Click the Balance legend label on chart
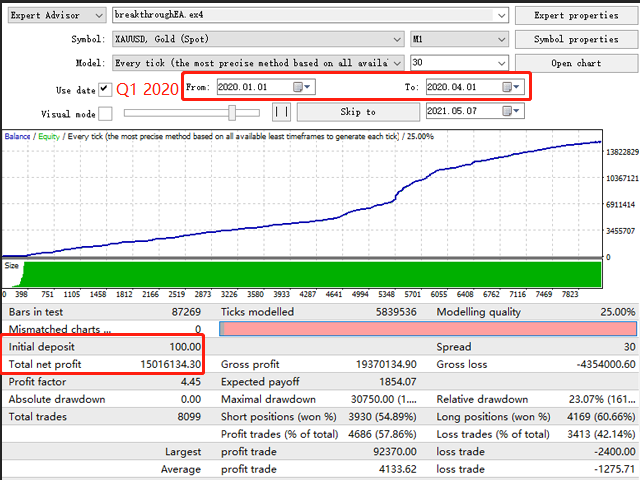 click(x=17, y=136)
